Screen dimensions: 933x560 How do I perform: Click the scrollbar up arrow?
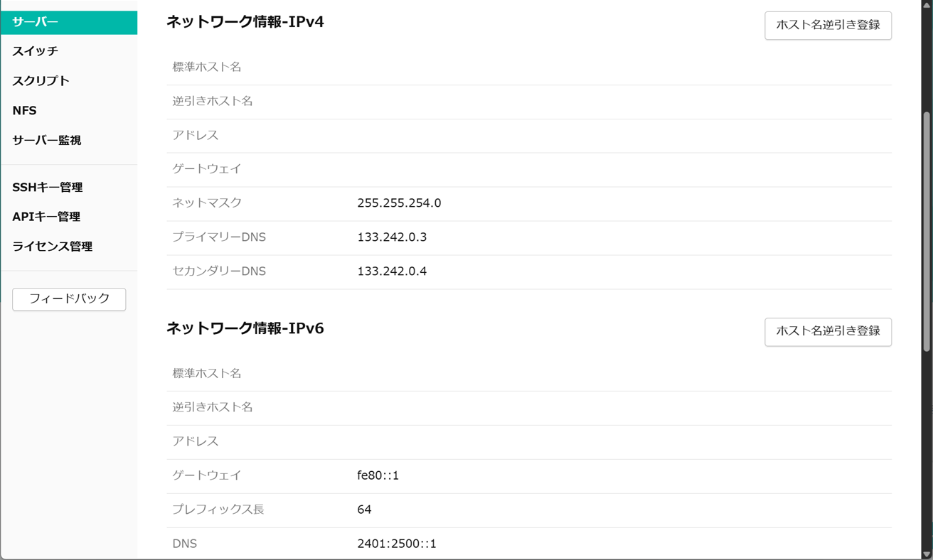click(927, 5)
